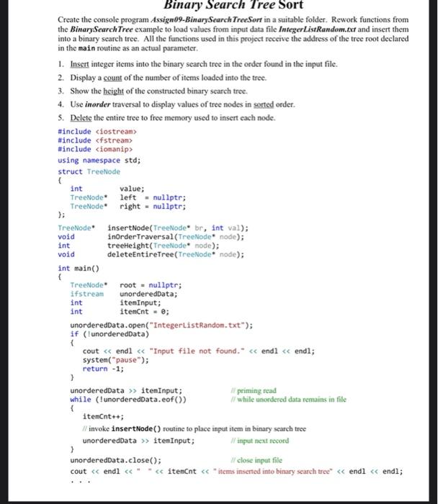The image size is (438, 504).
Task: Click the "using namespace std;" line
Action: (x=99, y=161)
